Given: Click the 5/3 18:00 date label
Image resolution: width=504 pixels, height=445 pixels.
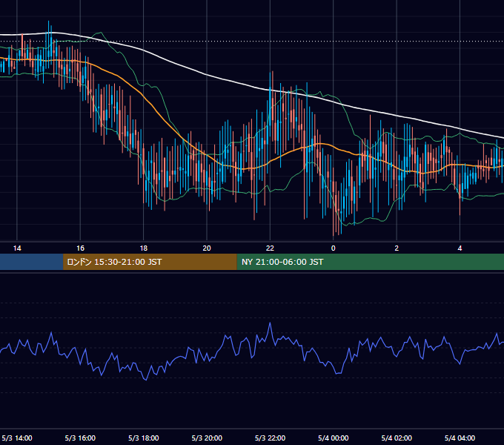Looking at the screenshot, I should (144, 438).
